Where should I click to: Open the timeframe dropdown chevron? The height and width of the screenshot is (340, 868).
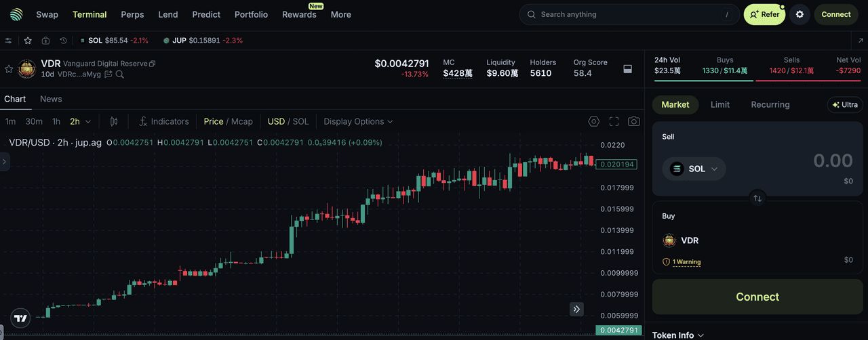coord(88,122)
